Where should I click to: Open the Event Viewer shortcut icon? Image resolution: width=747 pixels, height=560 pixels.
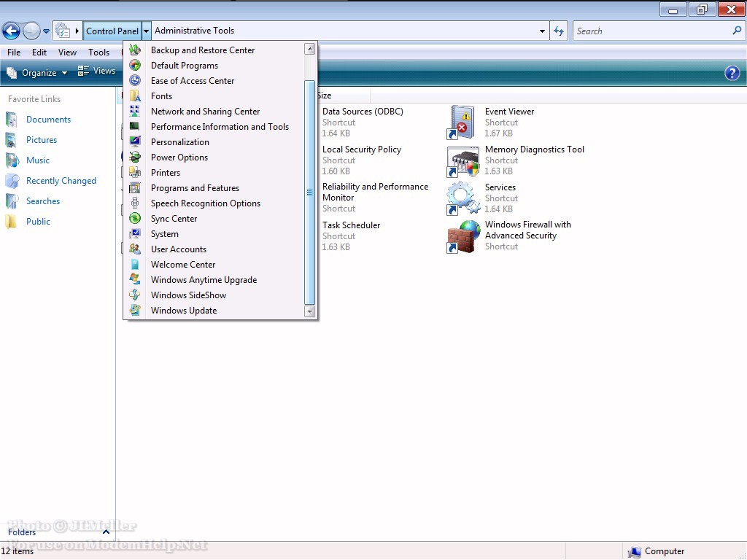click(461, 122)
